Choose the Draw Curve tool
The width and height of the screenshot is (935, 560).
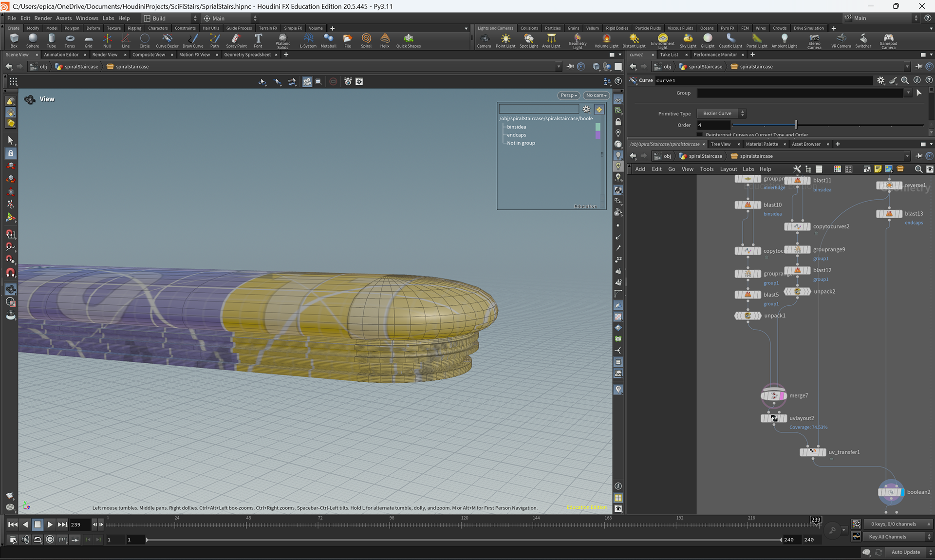click(x=193, y=40)
